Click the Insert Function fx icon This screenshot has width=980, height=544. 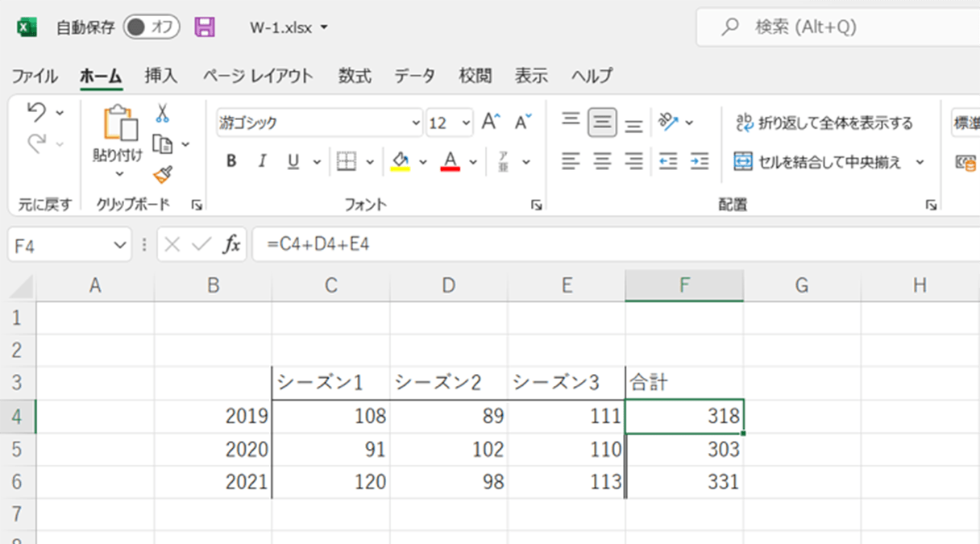point(231,245)
